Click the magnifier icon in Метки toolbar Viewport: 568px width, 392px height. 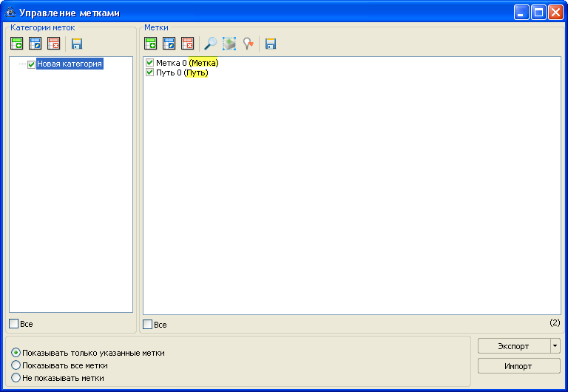pyautogui.click(x=211, y=44)
